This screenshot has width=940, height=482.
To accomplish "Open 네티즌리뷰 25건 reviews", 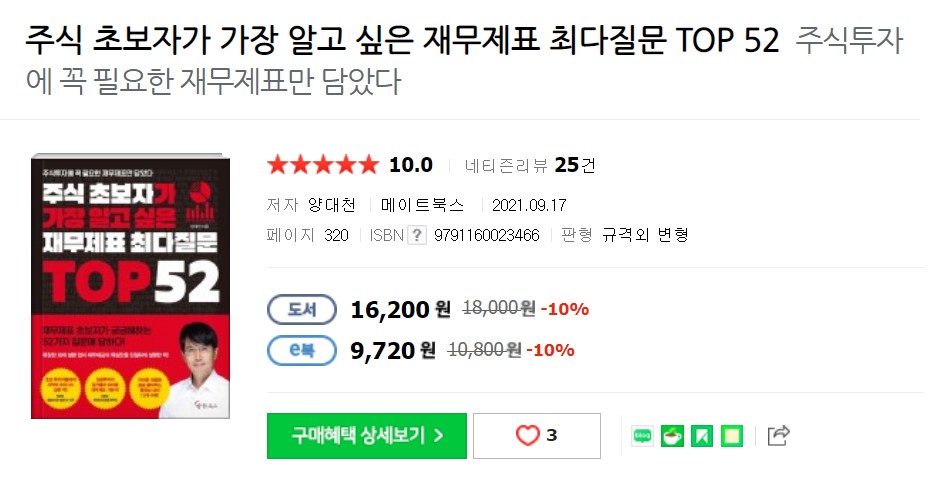I will [529, 165].
